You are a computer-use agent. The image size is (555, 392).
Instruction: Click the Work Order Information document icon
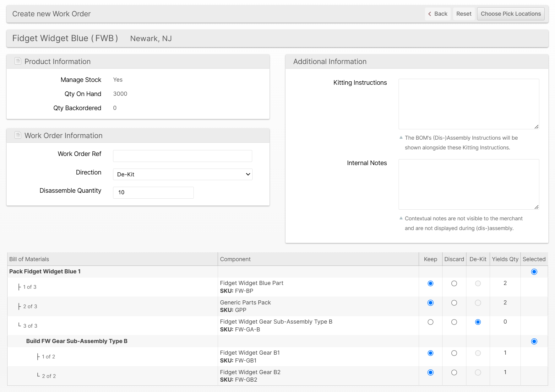[x=18, y=135]
